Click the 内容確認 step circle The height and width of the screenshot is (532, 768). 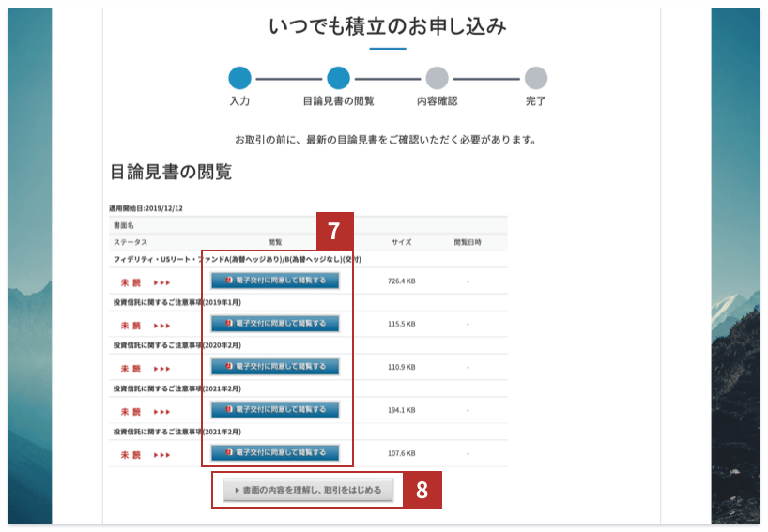point(437,78)
